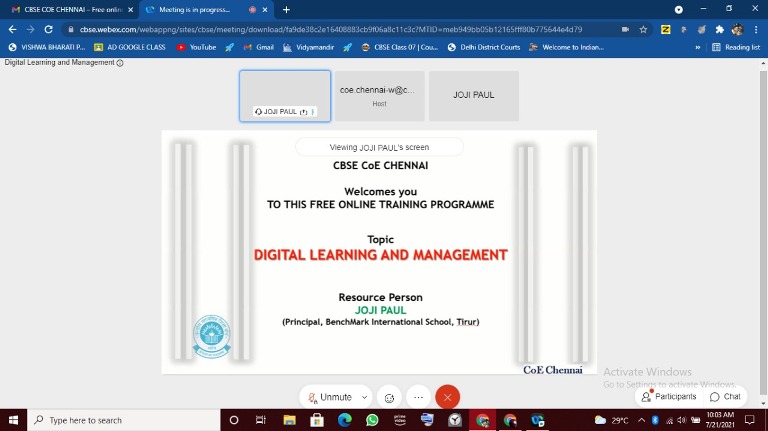Bookmark this page with the star icon

pyautogui.click(x=644, y=29)
